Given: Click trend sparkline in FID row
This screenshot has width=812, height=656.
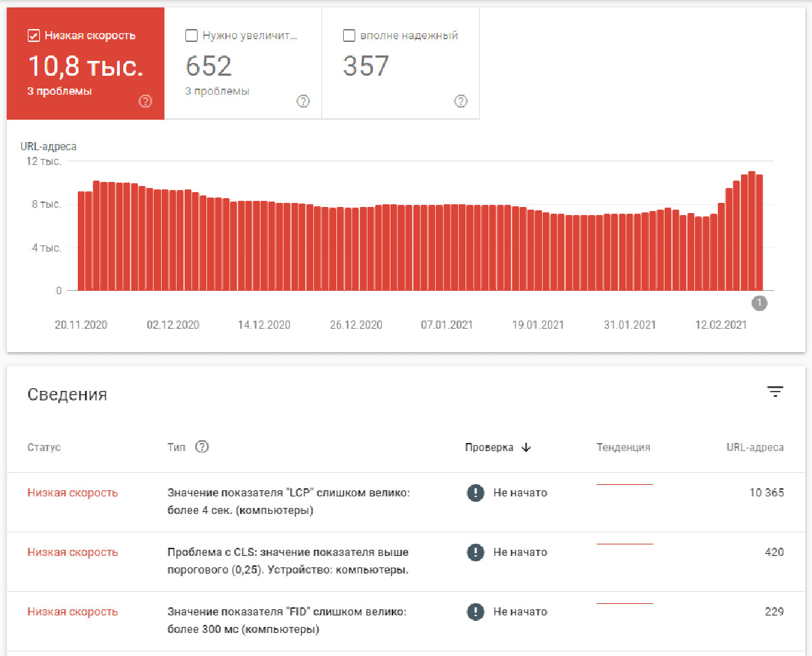Looking at the screenshot, I should point(625,603).
